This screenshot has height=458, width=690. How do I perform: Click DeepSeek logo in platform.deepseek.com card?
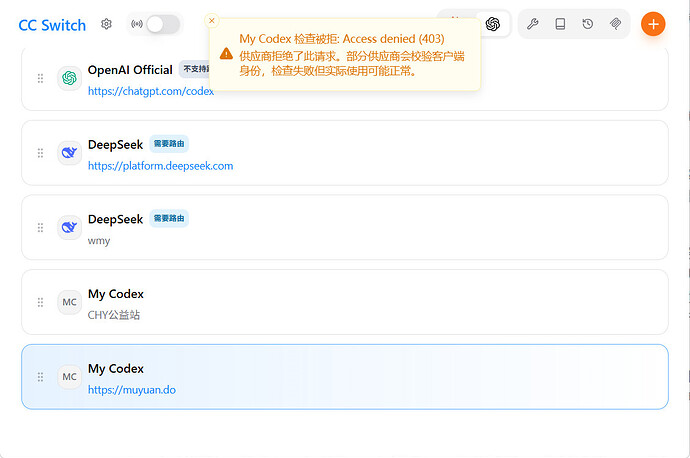coord(70,153)
